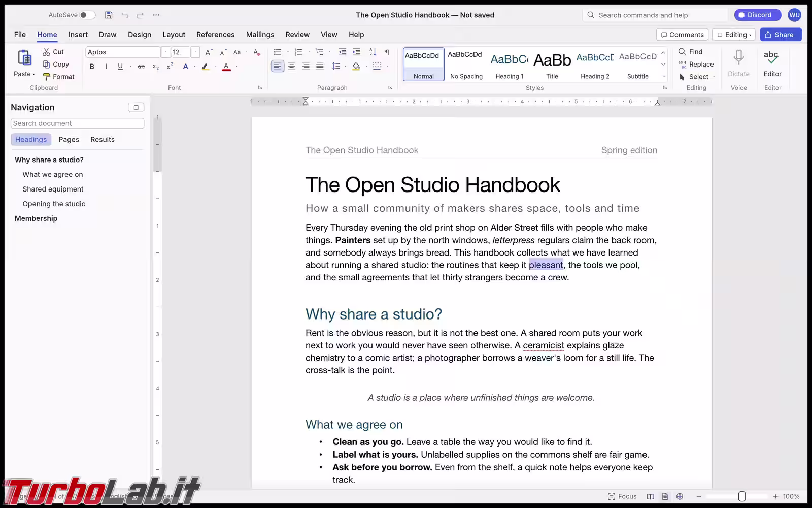Open the Editing mode dropdown
The height and width of the screenshot is (508, 812).
tap(734, 35)
